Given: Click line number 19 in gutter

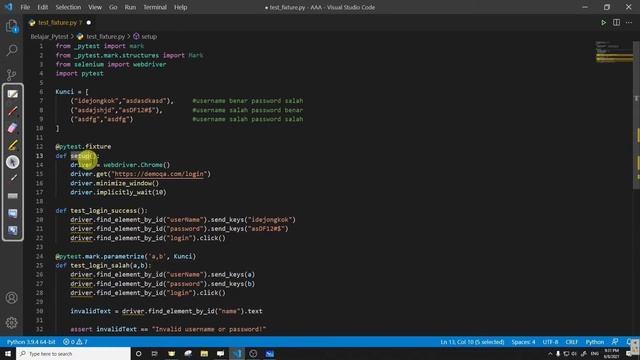Looking at the screenshot, I should tap(40, 211).
